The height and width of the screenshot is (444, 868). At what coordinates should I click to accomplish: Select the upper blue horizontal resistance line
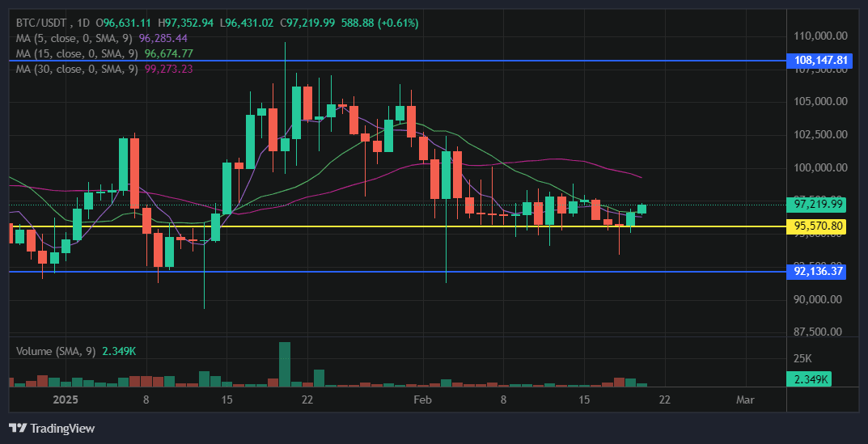pyautogui.click(x=404, y=61)
